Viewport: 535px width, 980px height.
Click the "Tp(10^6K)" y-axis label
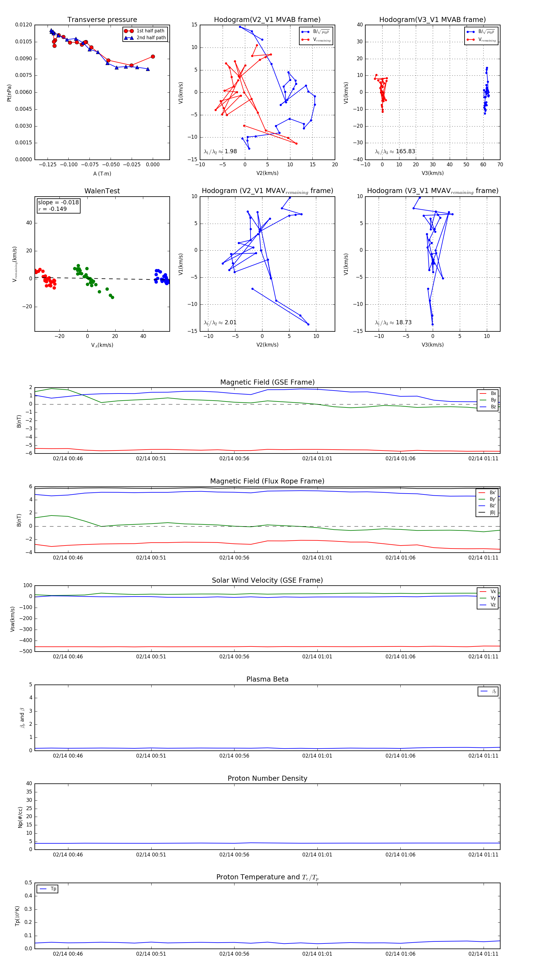(x=17, y=916)
